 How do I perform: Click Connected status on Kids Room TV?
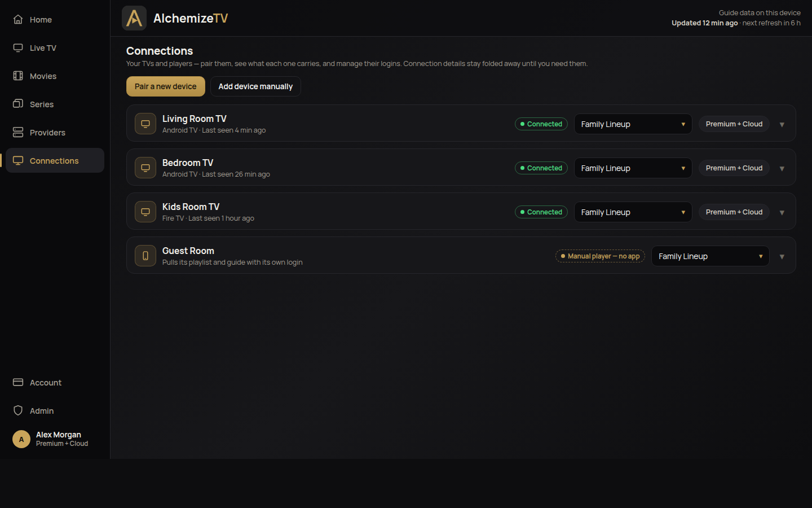541,212
